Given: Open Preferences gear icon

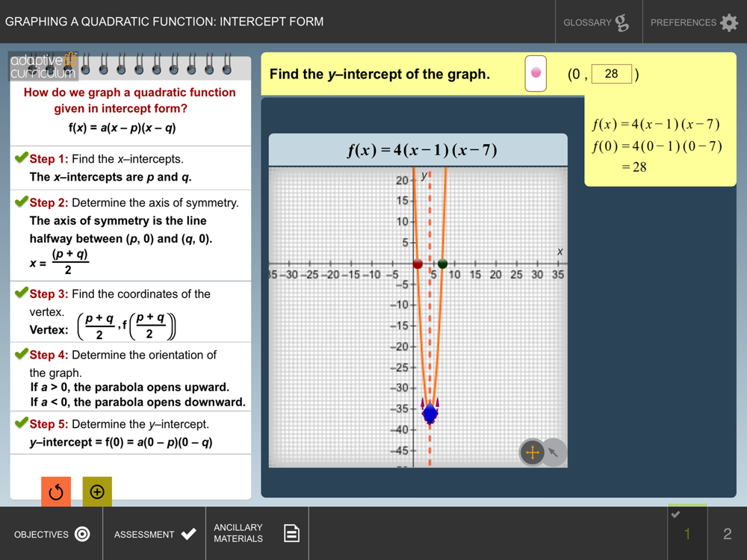Looking at the screenshot, I should (x=729, y=22).
